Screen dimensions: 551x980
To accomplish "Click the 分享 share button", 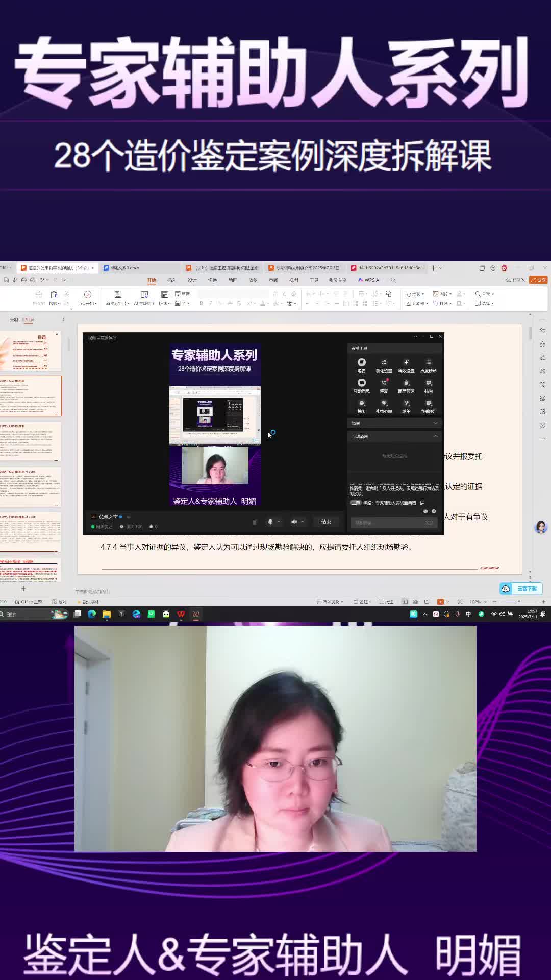I will coord(538,280).
